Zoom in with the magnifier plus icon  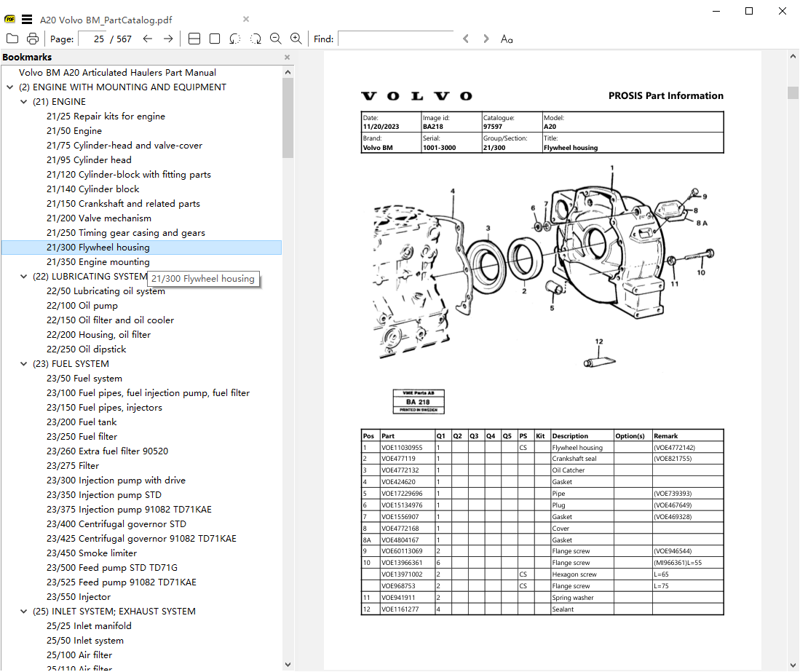click(x=296, y=39)
